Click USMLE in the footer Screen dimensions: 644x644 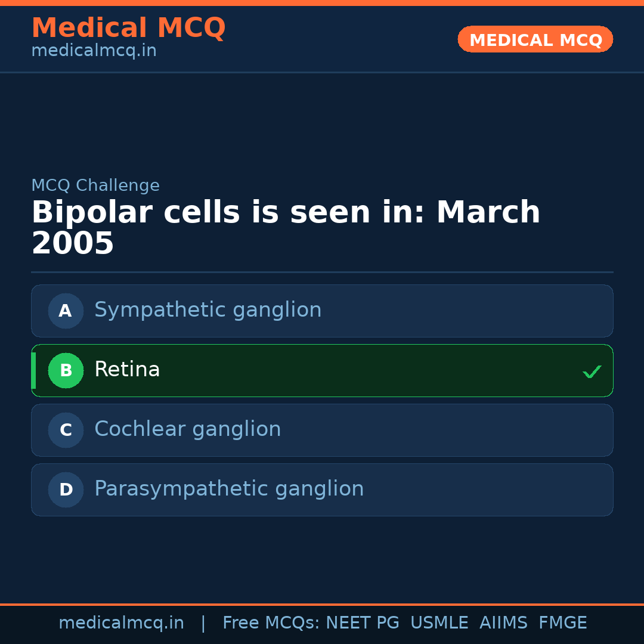click(439, 623)
